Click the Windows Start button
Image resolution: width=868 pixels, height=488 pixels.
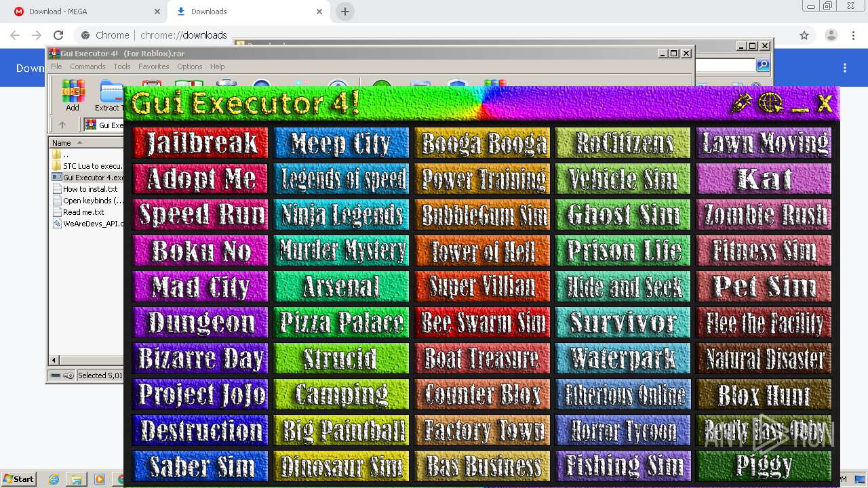(18, 479)
